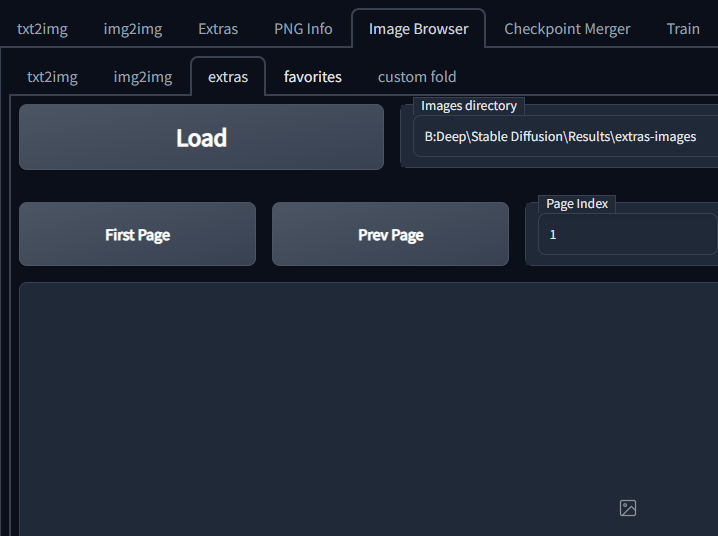Viewport: 718px width, 536px height.
Task: Open the custom fold sub-tab
Action: pyautogui.click(x=417, y=76)
